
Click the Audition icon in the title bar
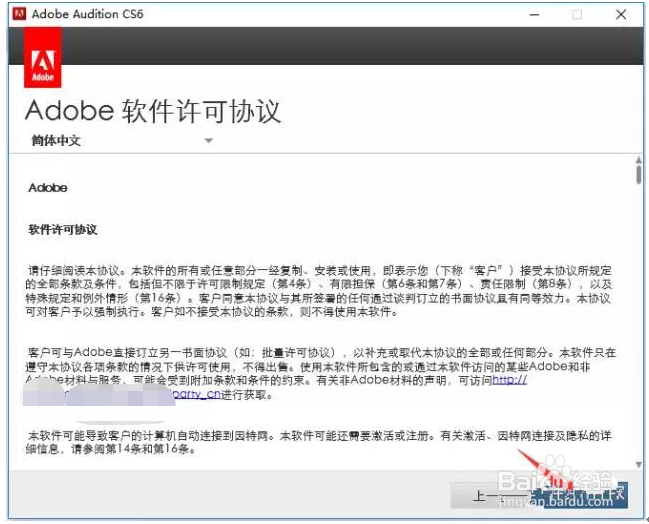tap(19, 14)
